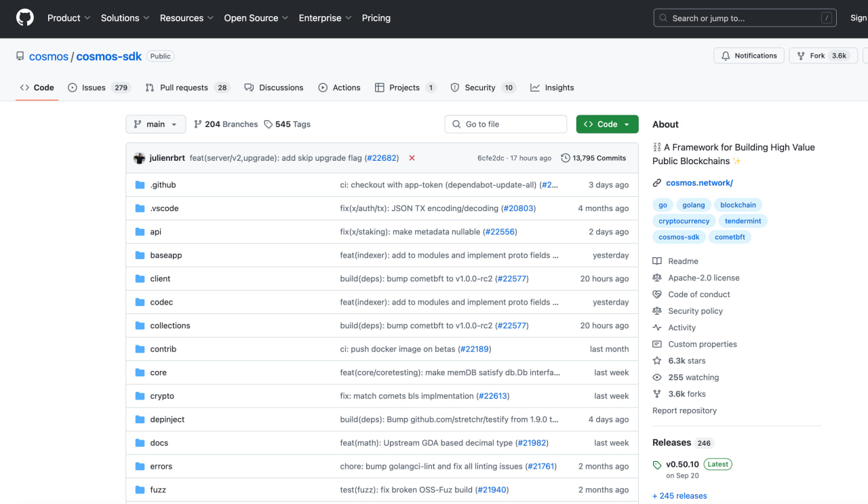The image size is (868, 504).
Task: Click the errors folder icon
Action: 140,467
